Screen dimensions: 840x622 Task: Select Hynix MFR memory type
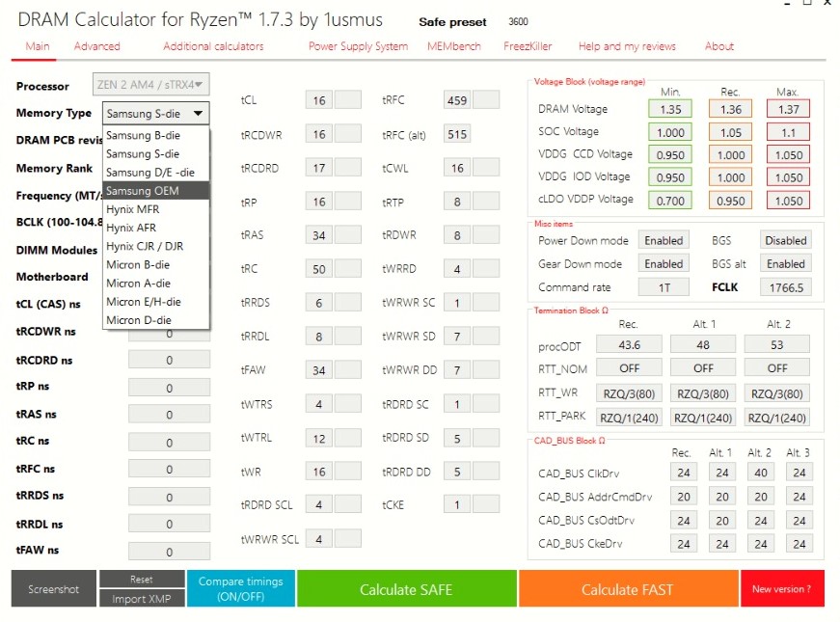155,209
